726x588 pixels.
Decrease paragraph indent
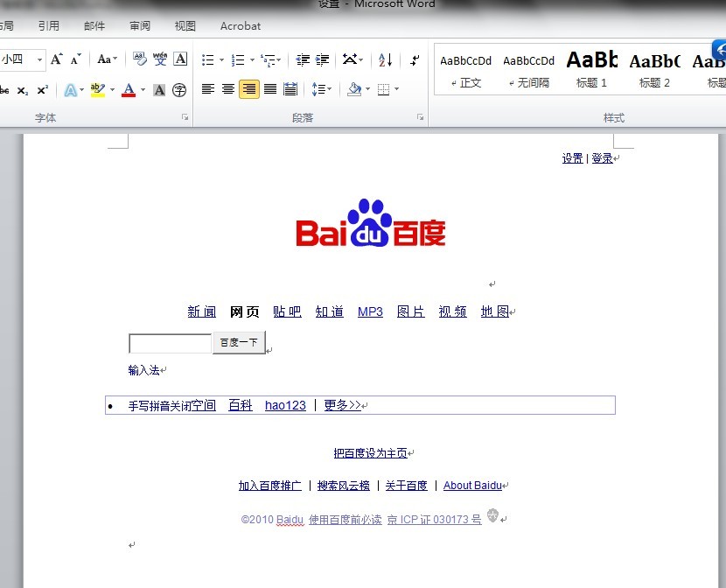[303, 59]
